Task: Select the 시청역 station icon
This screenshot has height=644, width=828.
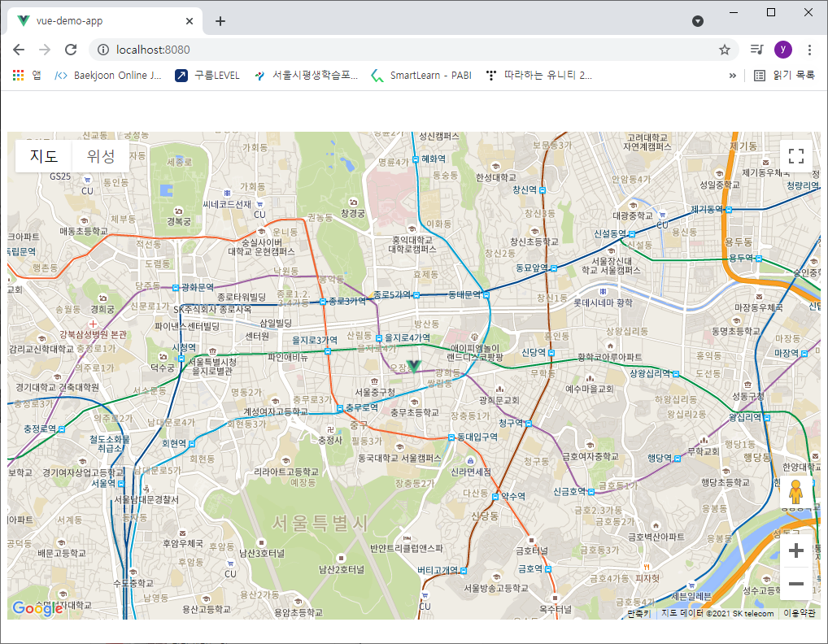Action: [x=181, y=359]
